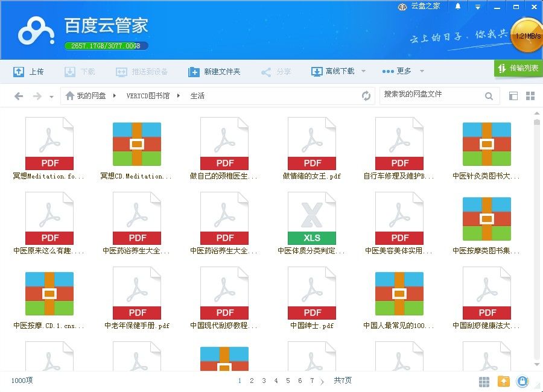Click the 分享 share button

(x=276, y=72)
